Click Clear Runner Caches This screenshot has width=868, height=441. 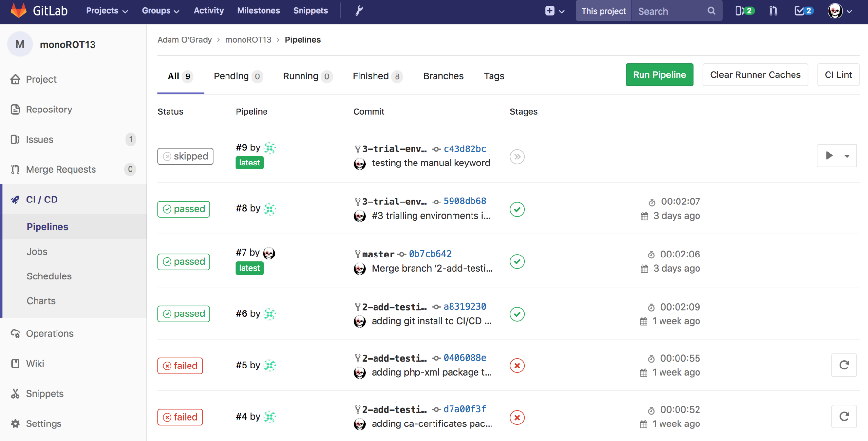(755, 74)
